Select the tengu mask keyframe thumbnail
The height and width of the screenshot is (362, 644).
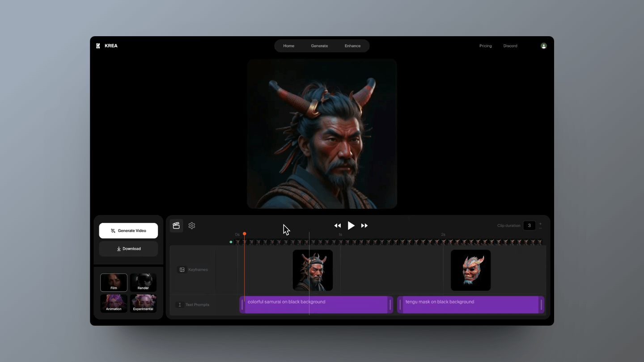[x=470, y=270]
